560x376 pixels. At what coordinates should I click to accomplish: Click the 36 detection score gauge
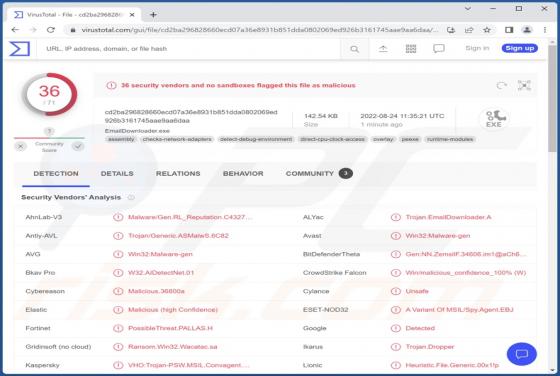pos(49,95)
